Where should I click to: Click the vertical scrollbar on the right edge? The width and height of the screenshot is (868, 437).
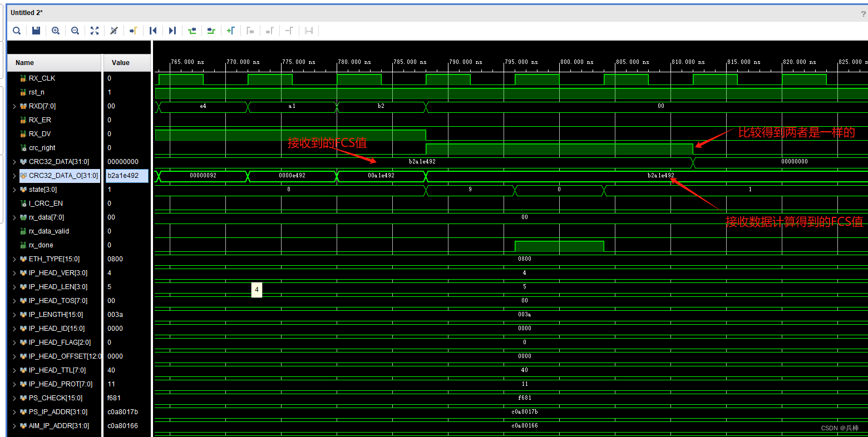865,222
